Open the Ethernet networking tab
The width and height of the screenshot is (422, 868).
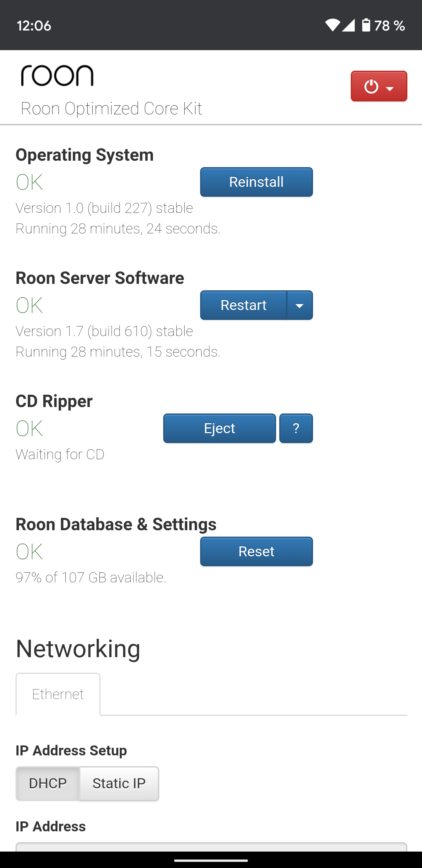pos(58,694)
